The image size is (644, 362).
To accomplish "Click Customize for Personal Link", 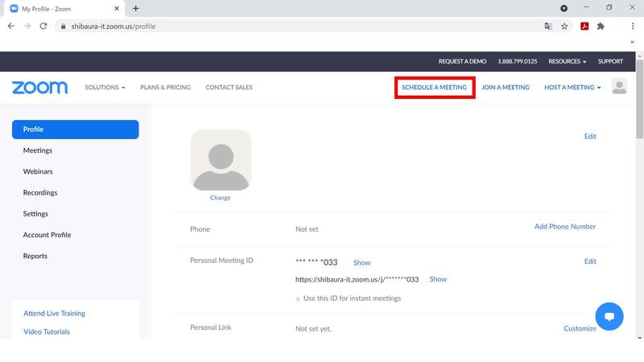I will (x=580, y=328).
